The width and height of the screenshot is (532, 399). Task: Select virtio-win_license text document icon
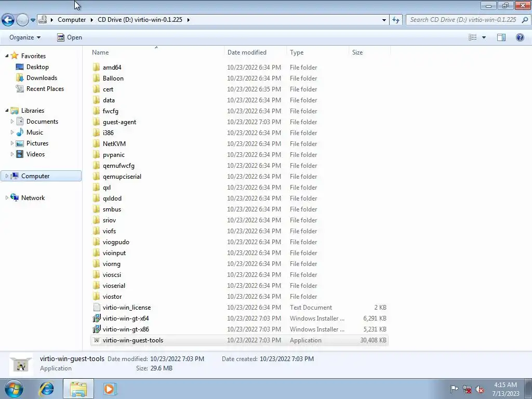coord(97,307)
